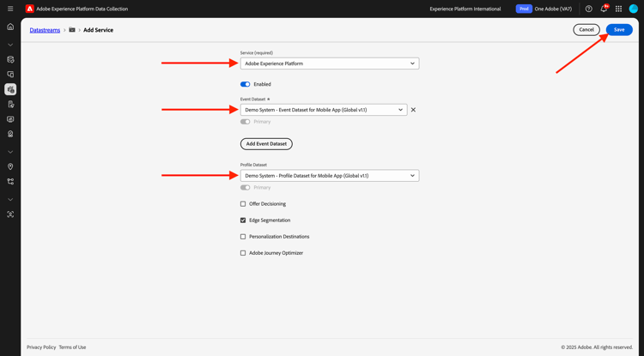Open the help question mark icon
This screenshot has height=356, width=644.
(x=588, y=9)
